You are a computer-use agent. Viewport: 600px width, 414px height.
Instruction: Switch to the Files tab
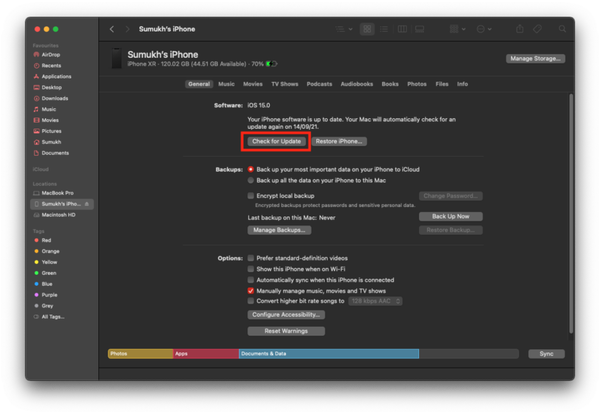(442, 84)
